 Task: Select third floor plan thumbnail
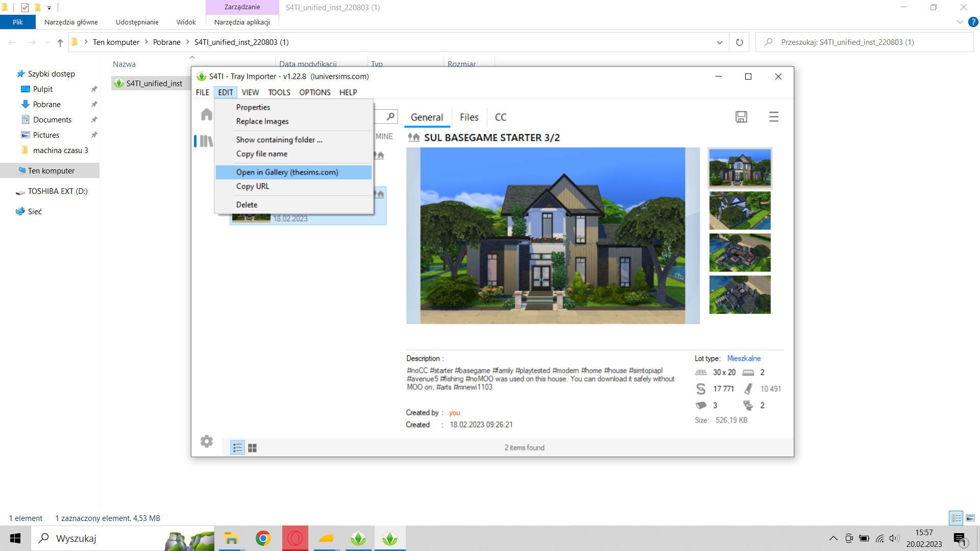click(740, 253)
